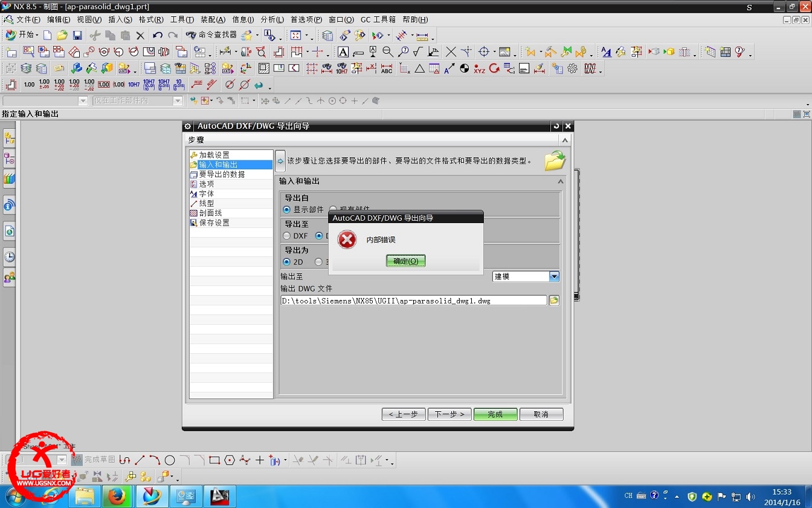Open the 建模 output dropdown

[x=554, y=276]
